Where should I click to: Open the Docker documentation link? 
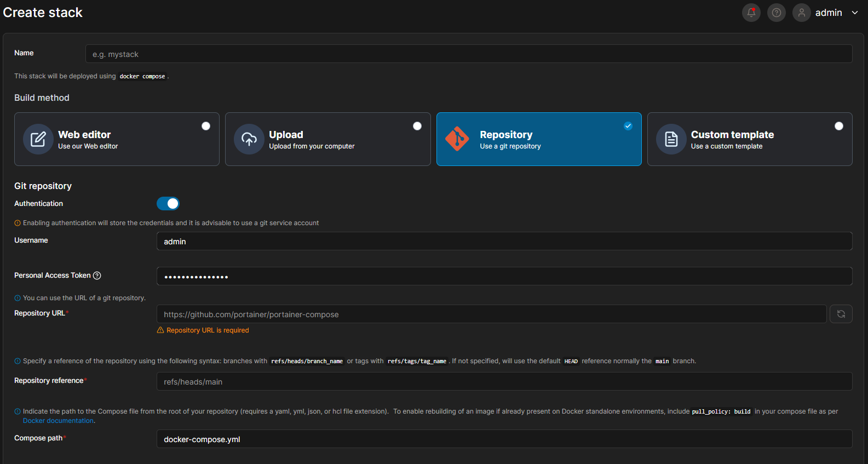(x=58, y=421)
